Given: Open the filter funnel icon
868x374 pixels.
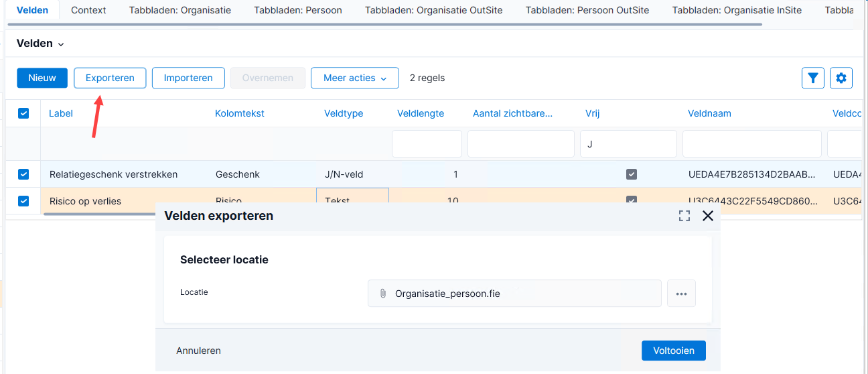Looking at the screenshot, I should [x=813, y=78].
